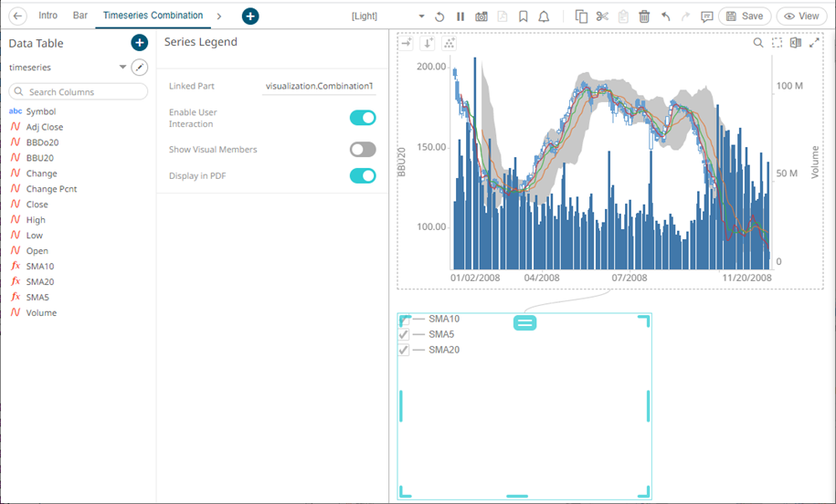The height and width of the screenshot is (504, 836).
Task: Uncheck the SMA5 legend checkbox
Action: click(404, 335)
